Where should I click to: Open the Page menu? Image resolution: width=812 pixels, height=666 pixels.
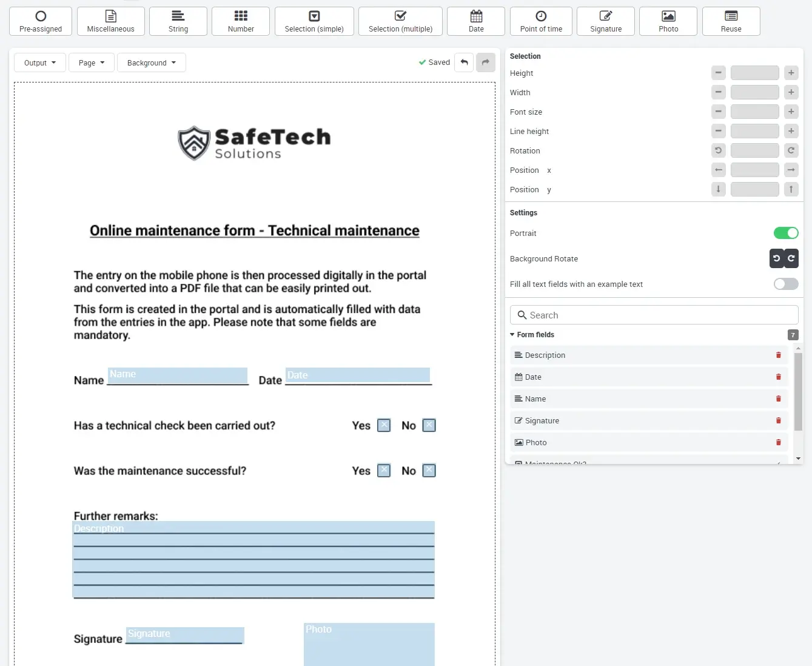pos(91,62)
